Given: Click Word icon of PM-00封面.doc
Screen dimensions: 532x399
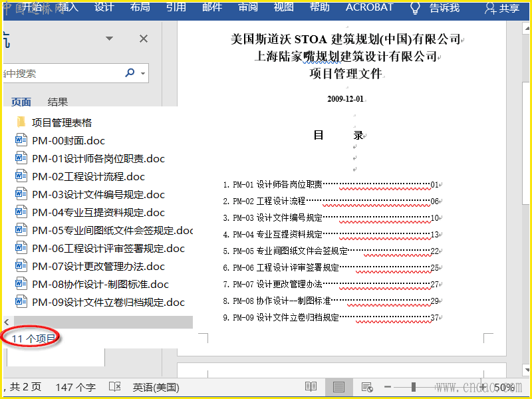Looking at the screenshot, I should coord(21,140).
